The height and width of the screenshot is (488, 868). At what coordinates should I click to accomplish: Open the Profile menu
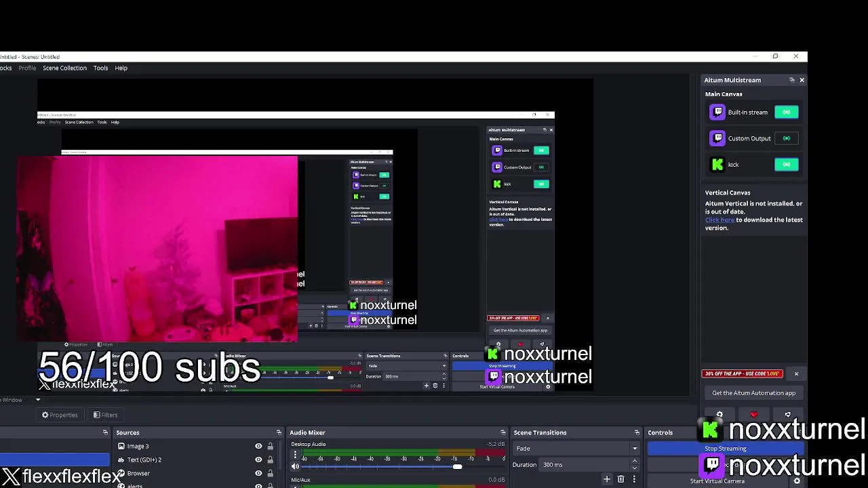pyautogui.click(x=27, y=68)
